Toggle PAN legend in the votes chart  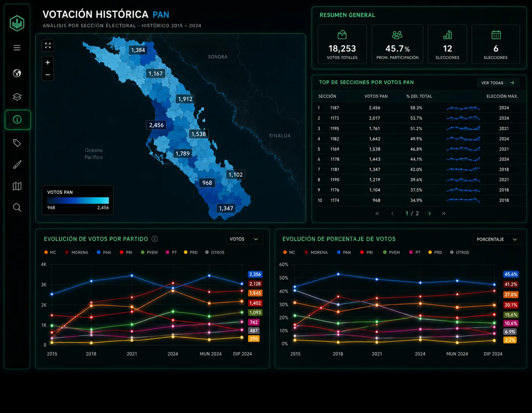tap(104, 253)
